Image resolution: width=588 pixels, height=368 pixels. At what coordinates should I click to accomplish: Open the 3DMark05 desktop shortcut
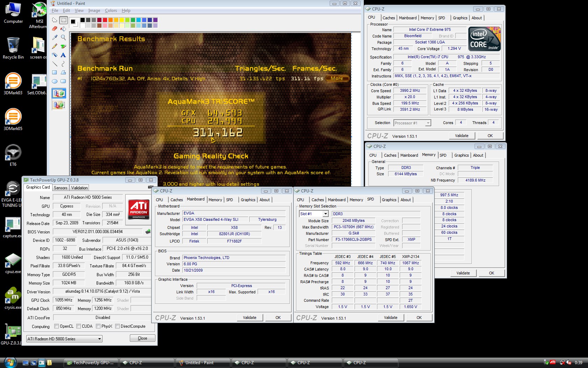pos(13,120)
